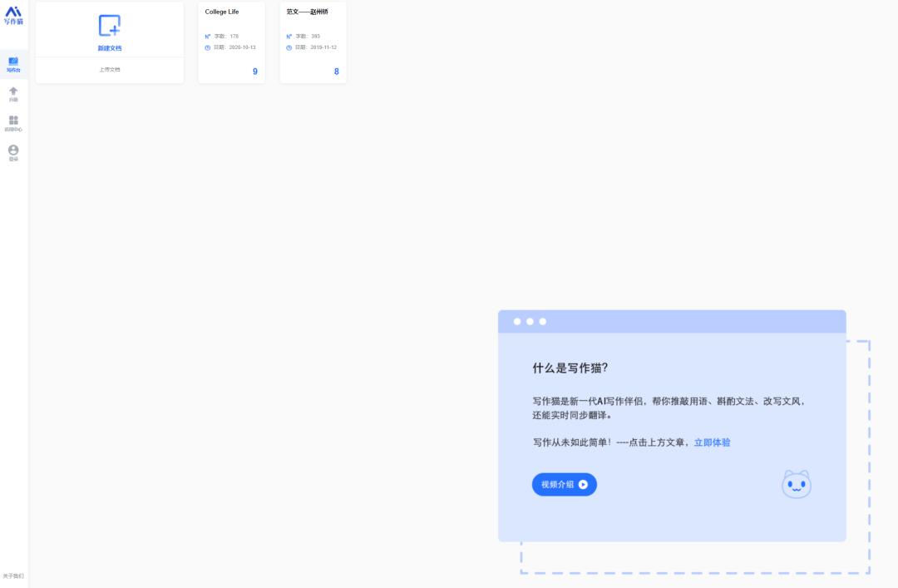Screen dimensions: 898x588
Task: Click the 关于我们 about us link
Action: (13, 575)
